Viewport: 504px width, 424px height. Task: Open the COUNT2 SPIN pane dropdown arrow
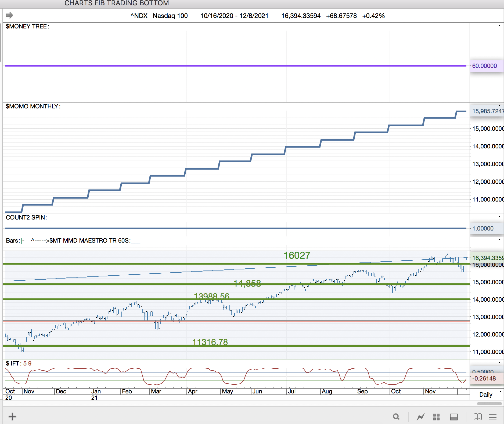coord(499,217)
